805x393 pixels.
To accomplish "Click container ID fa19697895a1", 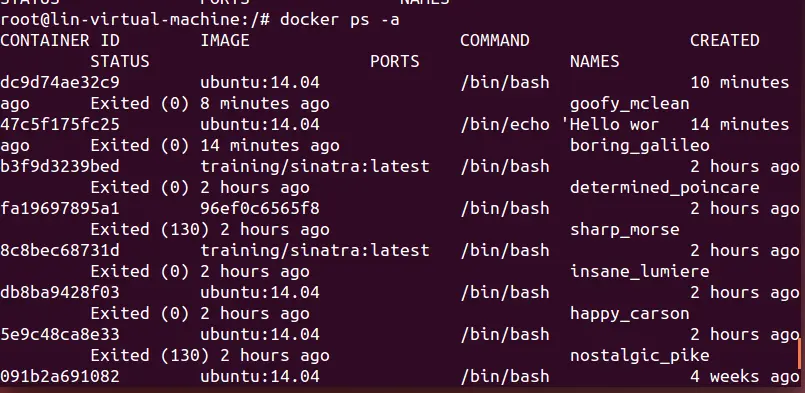I will (x=60, y=209).
